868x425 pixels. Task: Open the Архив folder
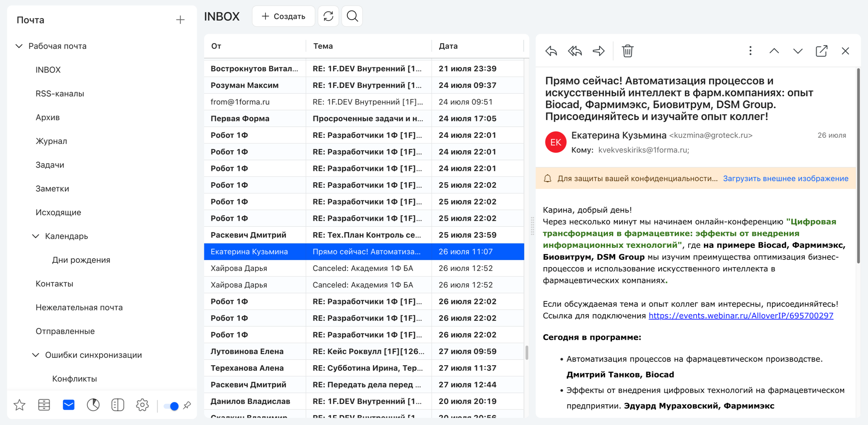point(47,117)
